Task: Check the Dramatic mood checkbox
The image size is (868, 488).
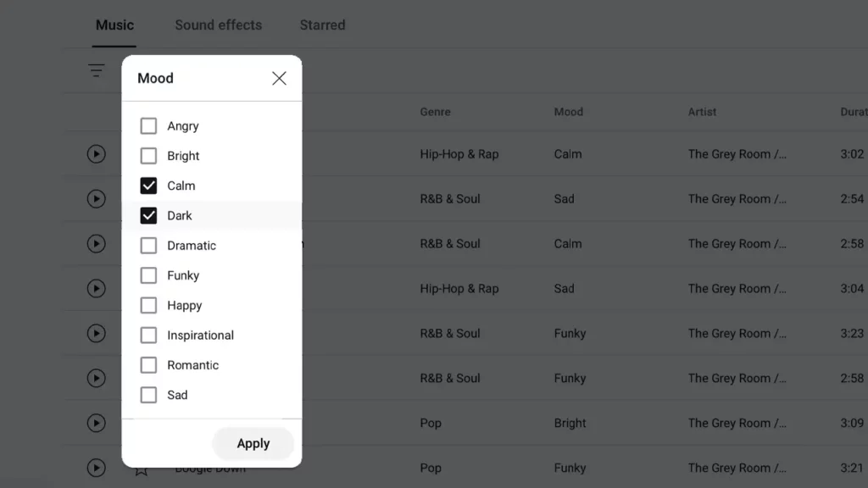Action: [x=148, y=245]
